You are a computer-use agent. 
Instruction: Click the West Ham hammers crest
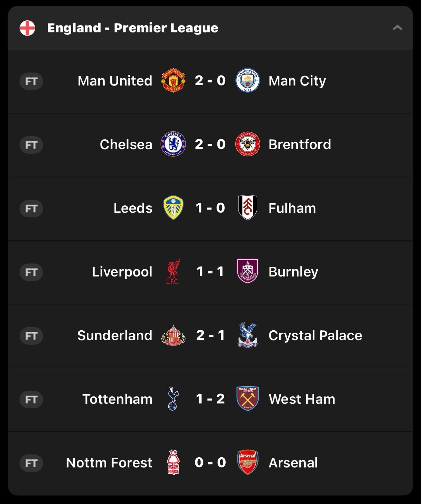click(x=248, y=399)
